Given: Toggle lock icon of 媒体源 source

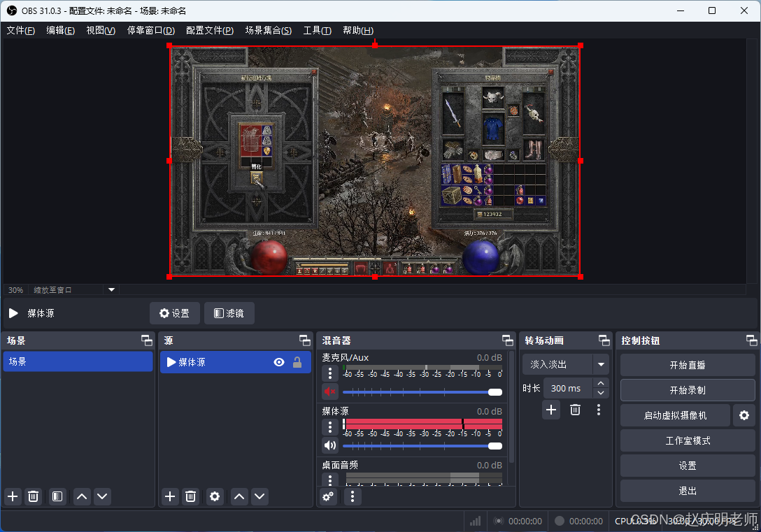Looking at the screenshot, I should tap(297, 362).
